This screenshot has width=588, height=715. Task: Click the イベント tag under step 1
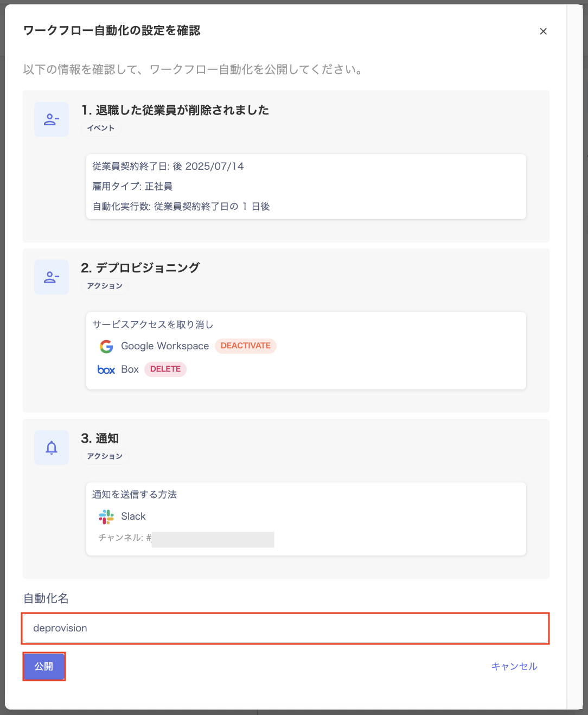pyautogui.click(x=101, y=128)
